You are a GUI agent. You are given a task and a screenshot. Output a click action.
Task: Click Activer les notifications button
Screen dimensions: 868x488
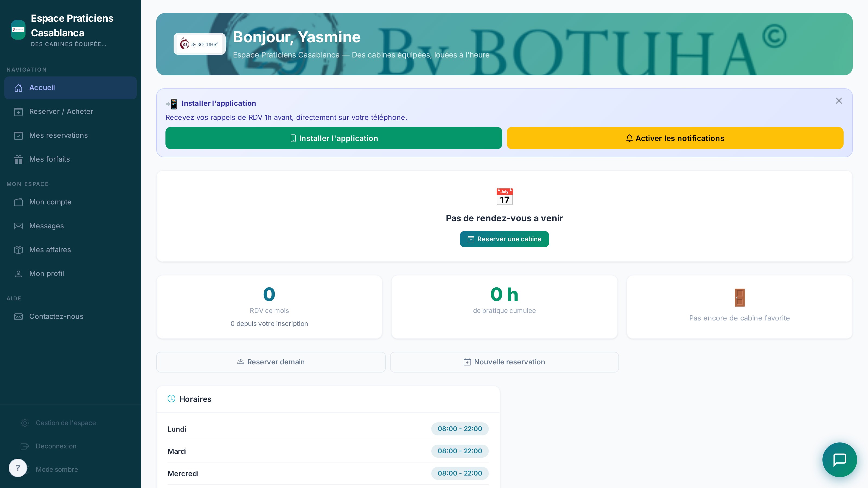click(x=675, y=138)
